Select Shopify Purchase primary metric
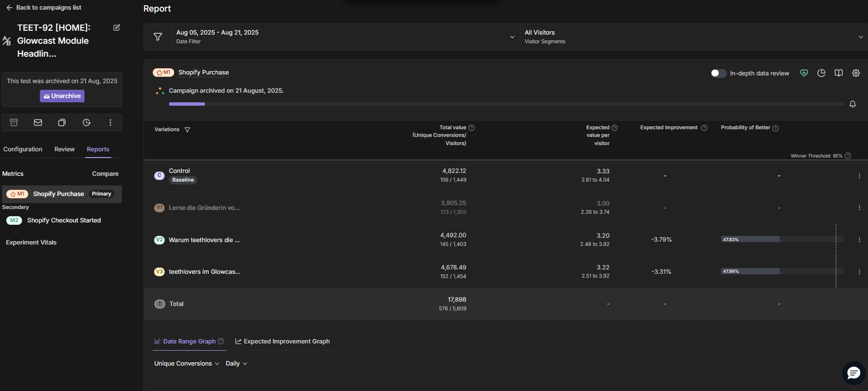The width and height of the screenshot is (868, 391). pyautogui.click(x=62, y=194)
